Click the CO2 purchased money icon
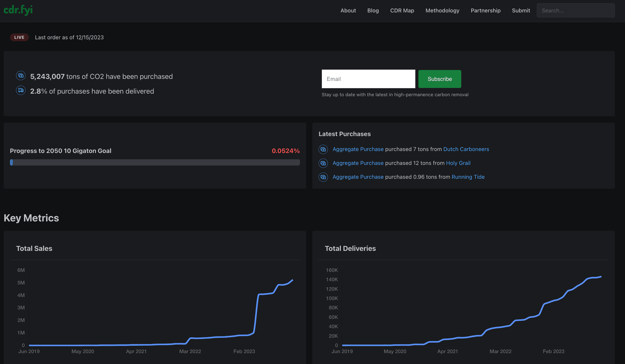The height and width of the screenshot is (364, 625). click(x=21, y=76)
